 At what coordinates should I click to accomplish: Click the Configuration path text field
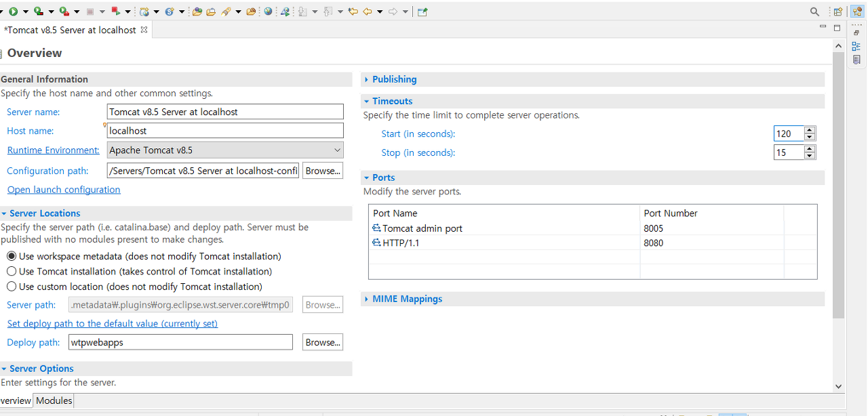[203, 171]
